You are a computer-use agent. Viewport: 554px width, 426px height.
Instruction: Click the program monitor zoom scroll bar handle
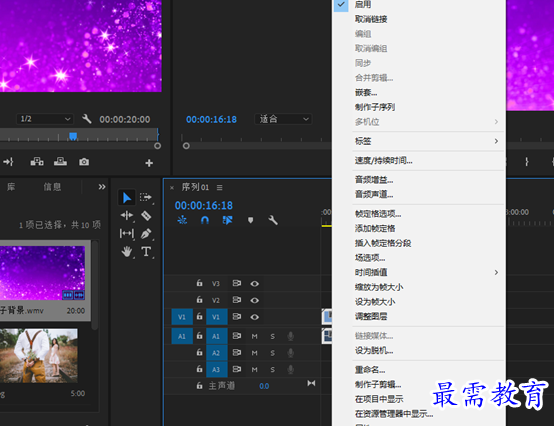(186, 146)
